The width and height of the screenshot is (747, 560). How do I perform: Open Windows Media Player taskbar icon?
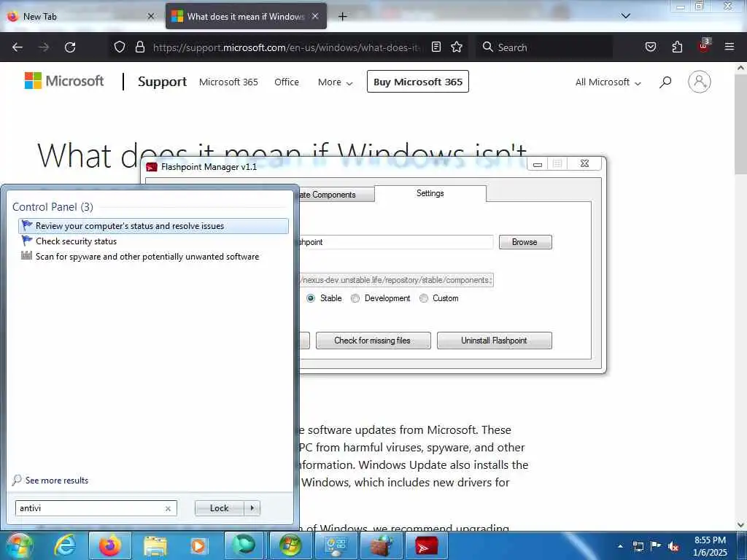(x=198, y=545)
